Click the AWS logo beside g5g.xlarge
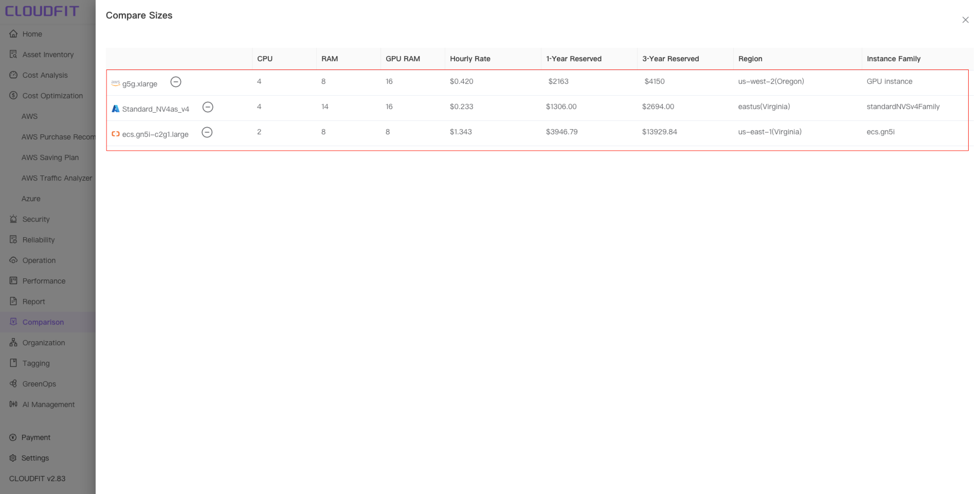Screen dimensions: 980x494 116,83
